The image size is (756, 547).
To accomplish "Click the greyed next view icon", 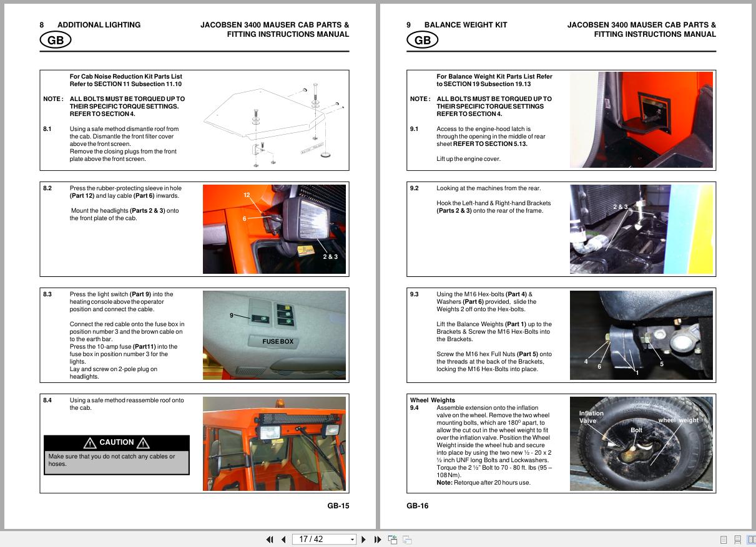I will tap(407, 540).
